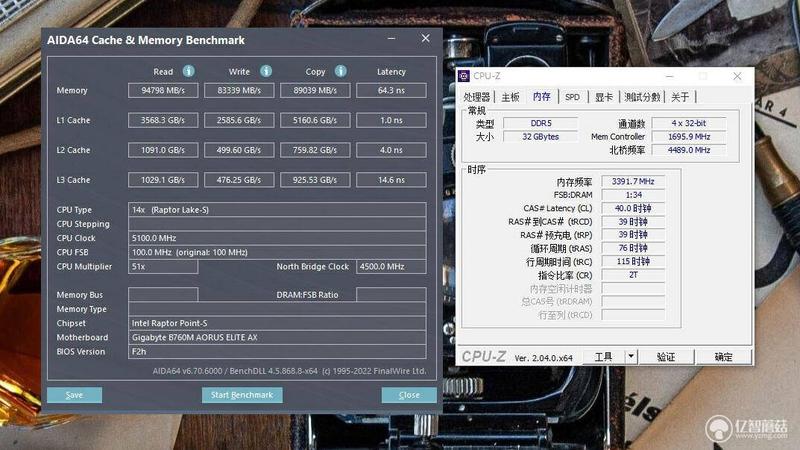Viewport: 800px width, 450px height.
Task: Click the tRCD value 39 时钟
Action: [633, 221]
